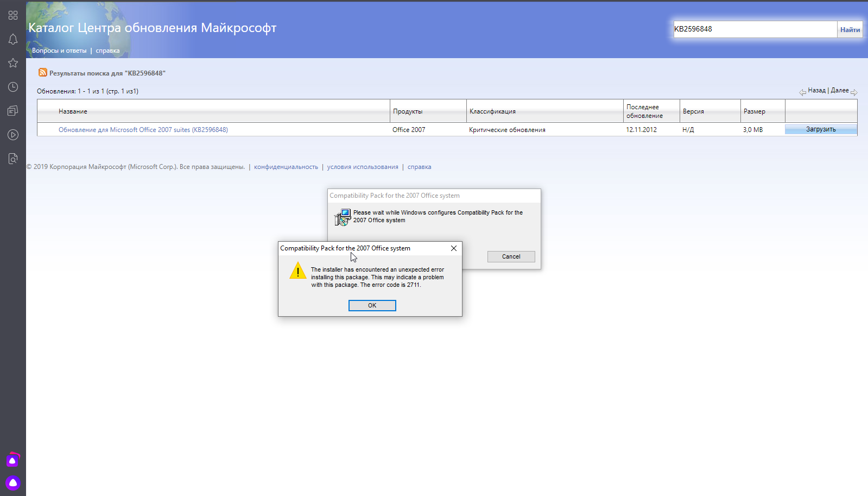The height and width of the screenshot is (496, 868).
Task: Click the yellow warning icon in the error dialog
Action: (298, 271)
